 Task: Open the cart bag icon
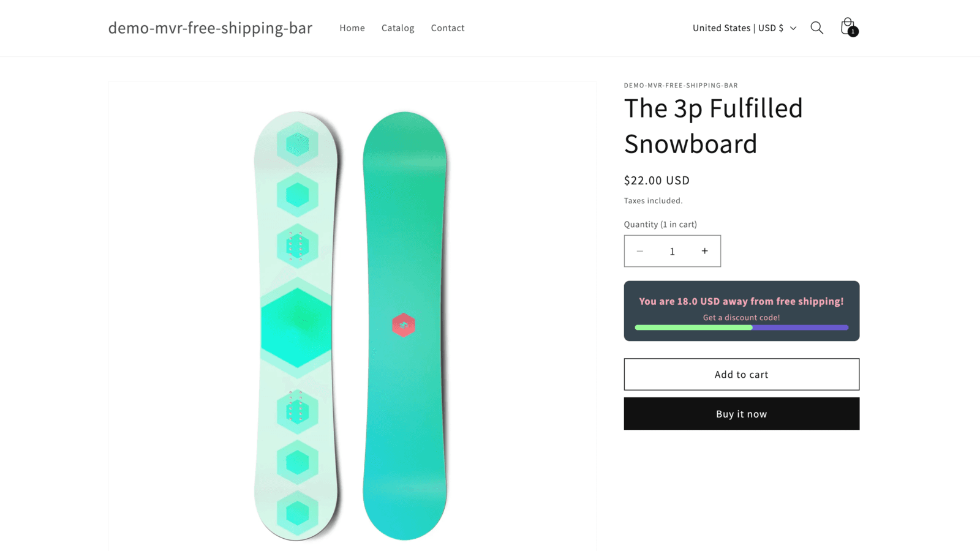tap(847, 26)
